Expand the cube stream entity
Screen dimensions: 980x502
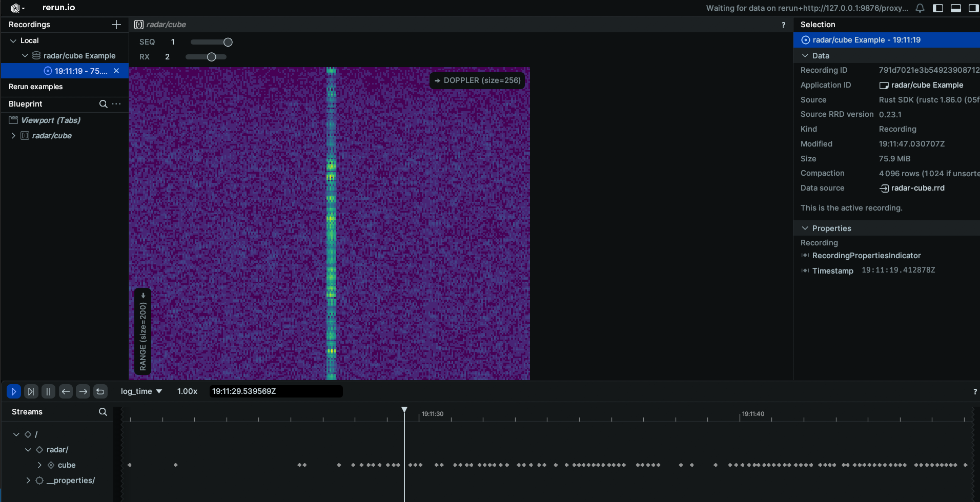point(39,465)
